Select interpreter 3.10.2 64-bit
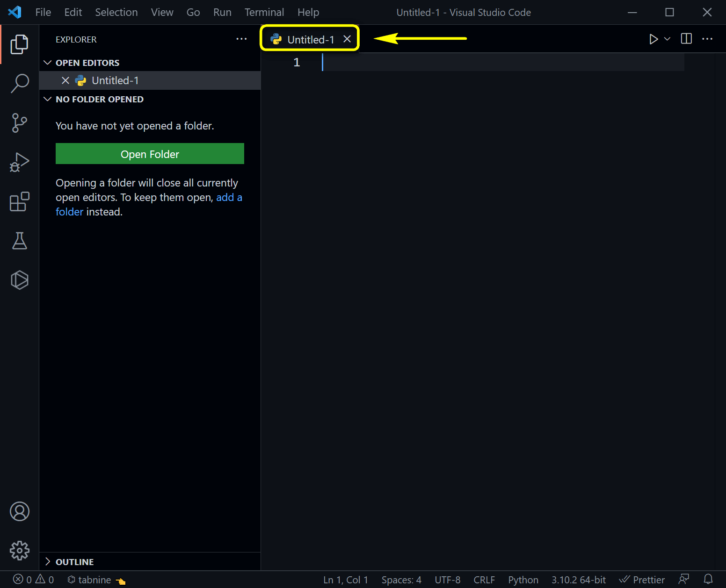This screenshot has height=588, width=726. pos(578,580)
